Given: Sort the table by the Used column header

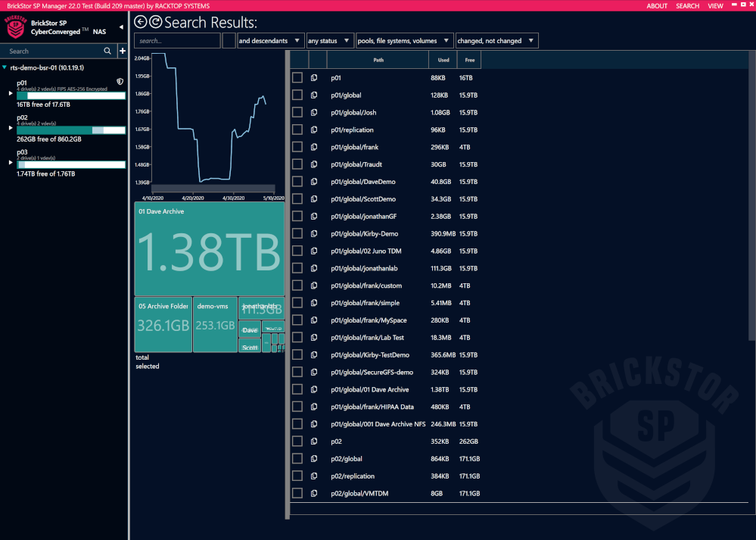Looking at the screenshot, I should (443, 60).
